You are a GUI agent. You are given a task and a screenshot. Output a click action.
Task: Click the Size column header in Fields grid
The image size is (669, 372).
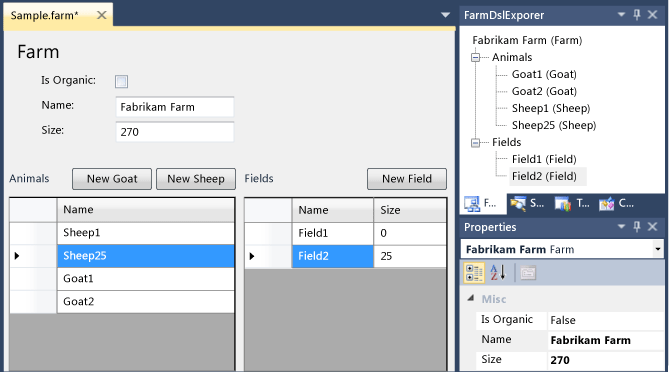click(410, 210)
